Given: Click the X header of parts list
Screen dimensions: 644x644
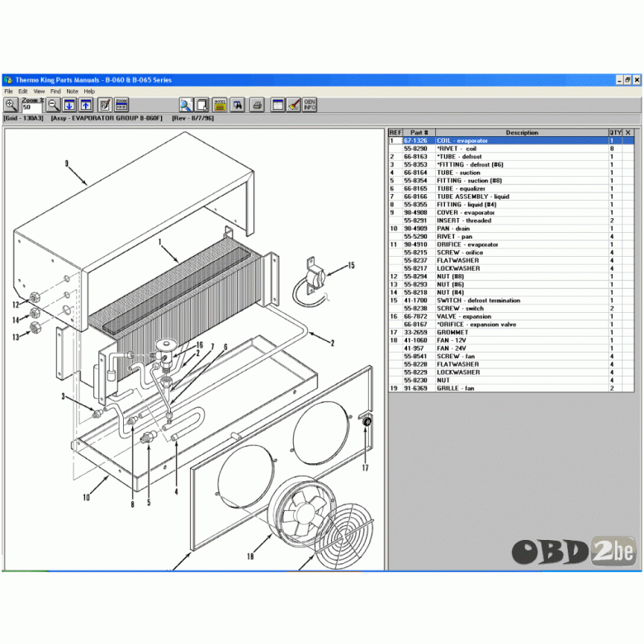Looking at the screenshot, I should [x=627, y=133].
